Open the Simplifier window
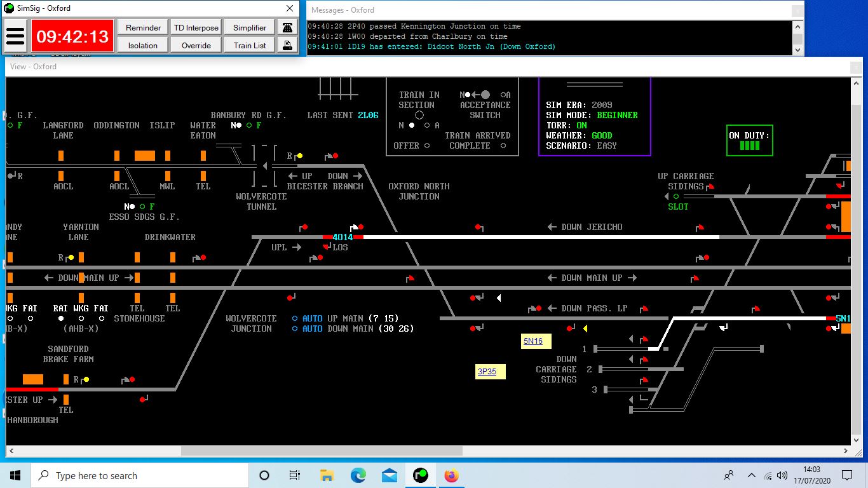Viewport: 868px width, 488px height. tap(250, 27)
